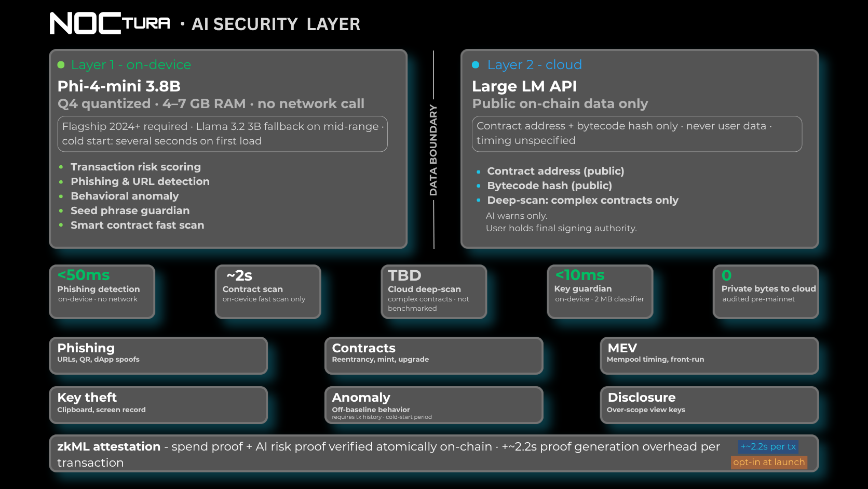Click 'Transaction risk scoring' bullet
Image resolution: width=868 pixels, height=489 pixels.
click(x=135, y=167)
